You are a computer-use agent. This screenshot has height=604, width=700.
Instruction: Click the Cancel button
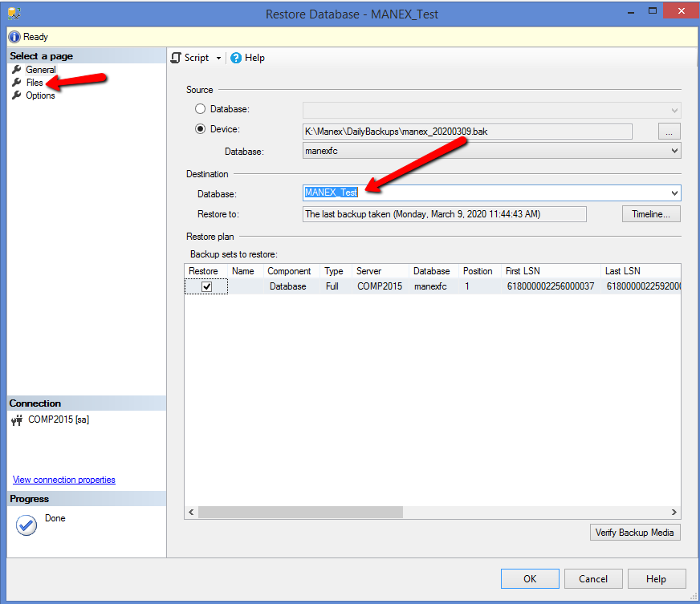pyautogui.click(x=593, y=579)
